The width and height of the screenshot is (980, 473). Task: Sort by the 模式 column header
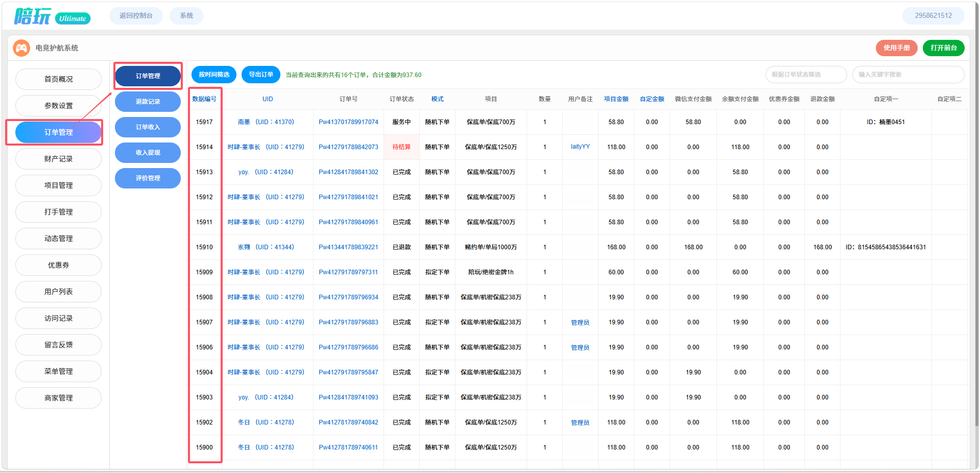(438, 99)
